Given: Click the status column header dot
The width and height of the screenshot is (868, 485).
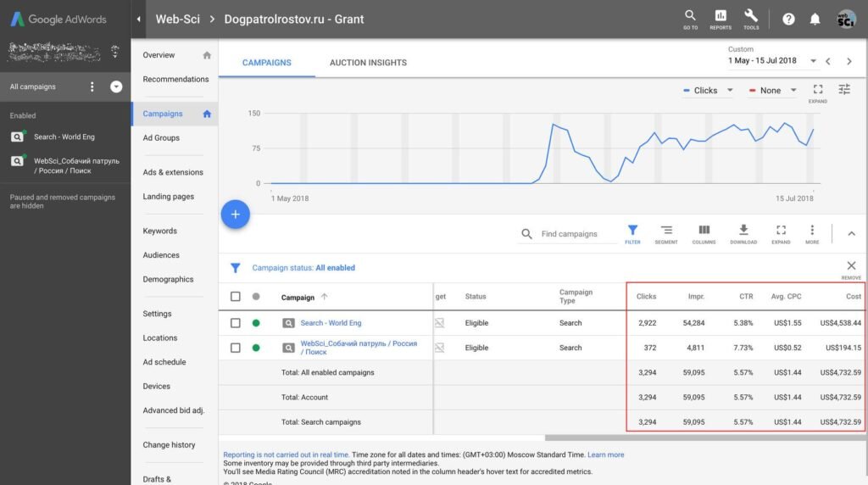Looking at the screenshot, I should 256,297.
